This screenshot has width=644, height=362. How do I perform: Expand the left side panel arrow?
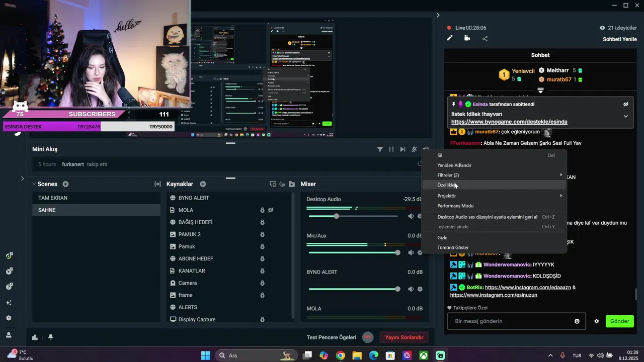(22, 178)
